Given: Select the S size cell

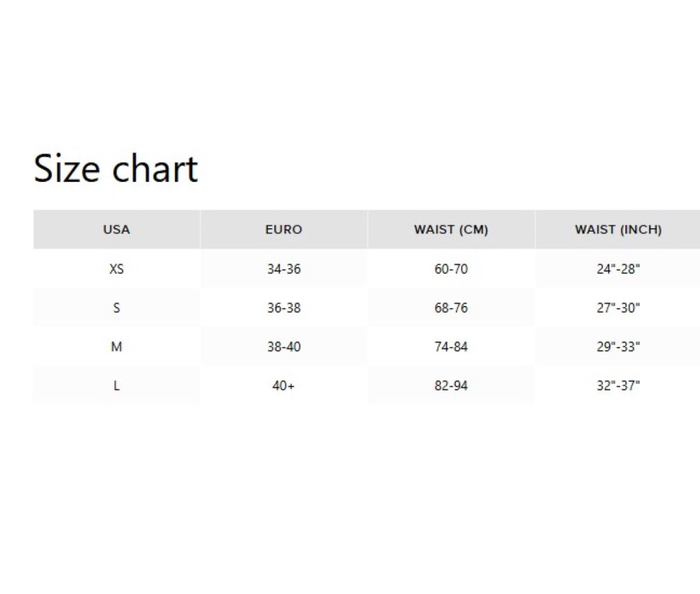Looking at the screenshot, I should coord(117,308).
